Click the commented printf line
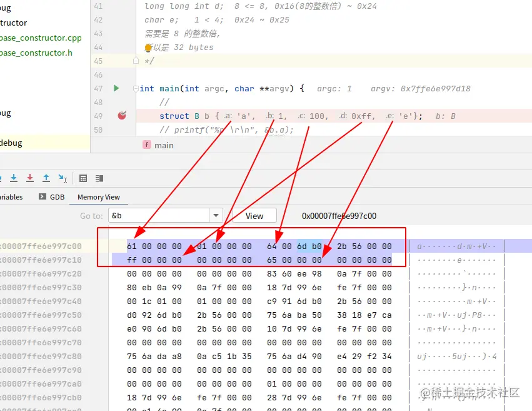 tap(226, 130)
